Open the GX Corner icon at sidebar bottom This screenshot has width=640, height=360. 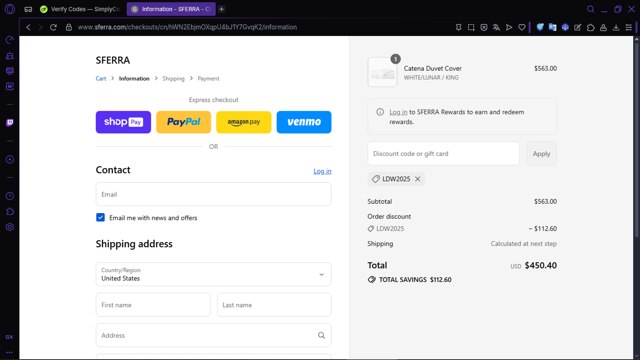[x=9, y=337]
